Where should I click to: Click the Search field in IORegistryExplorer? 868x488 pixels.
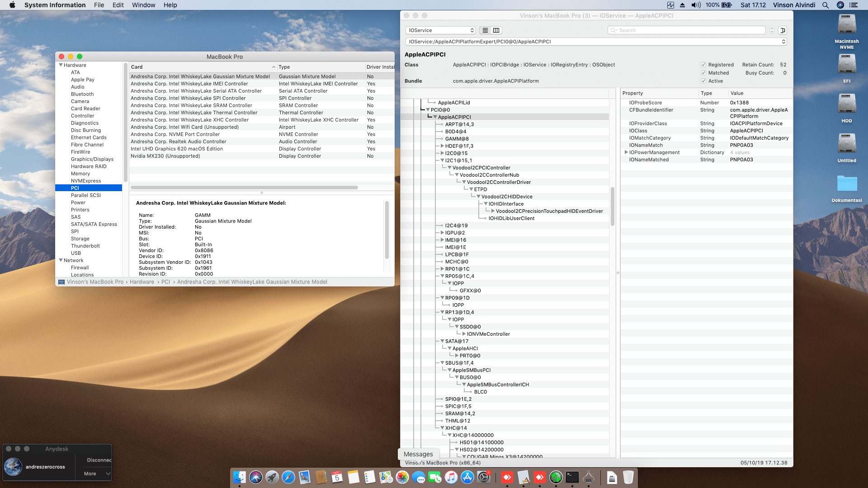[687, 30]
